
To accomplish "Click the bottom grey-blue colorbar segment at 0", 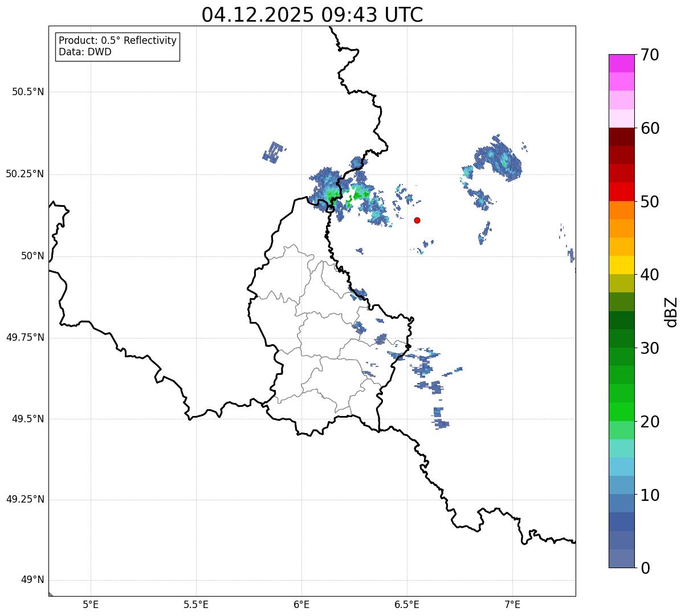I will 621,558.
